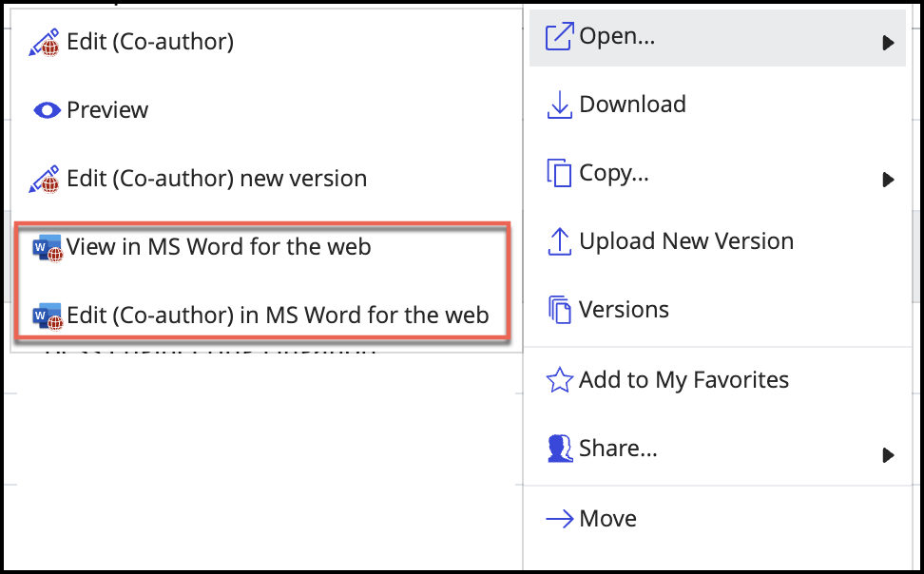Expand the Share submenu arrow
This screenshot has width=924, height=574.
(888, 455)
